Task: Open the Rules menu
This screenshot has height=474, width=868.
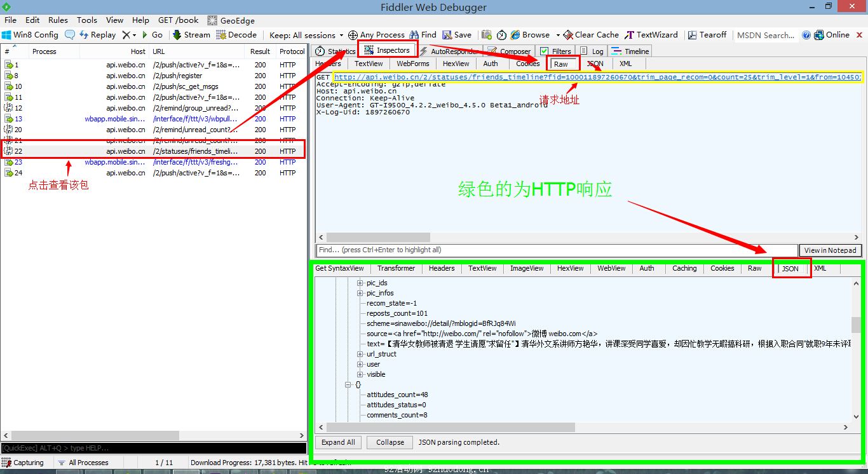Action: click(x=58, y=20)
